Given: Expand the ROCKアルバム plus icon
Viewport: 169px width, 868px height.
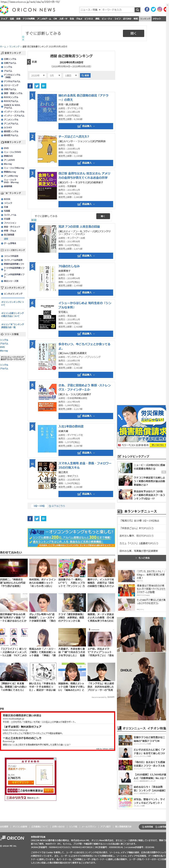Looking at the screenshot, I should coord(2,101).
